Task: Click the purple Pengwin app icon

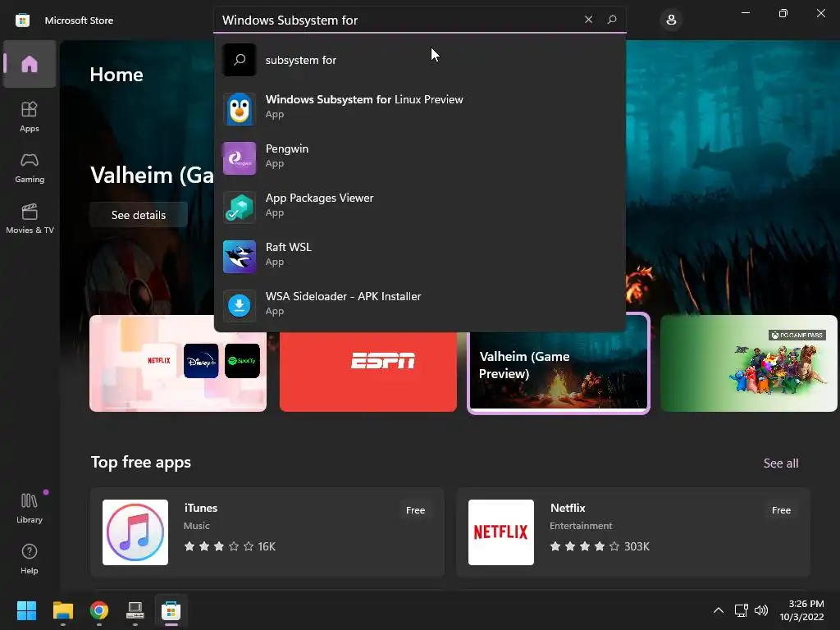Action: coord(240,158)
